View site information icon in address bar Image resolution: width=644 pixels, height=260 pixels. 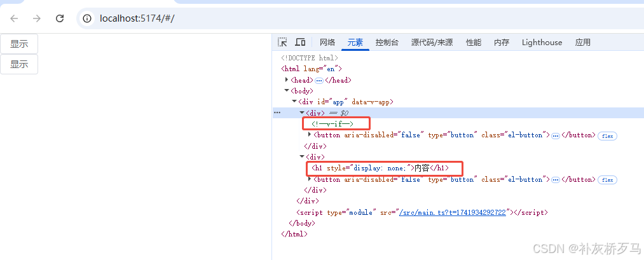[x=86, y=18]
